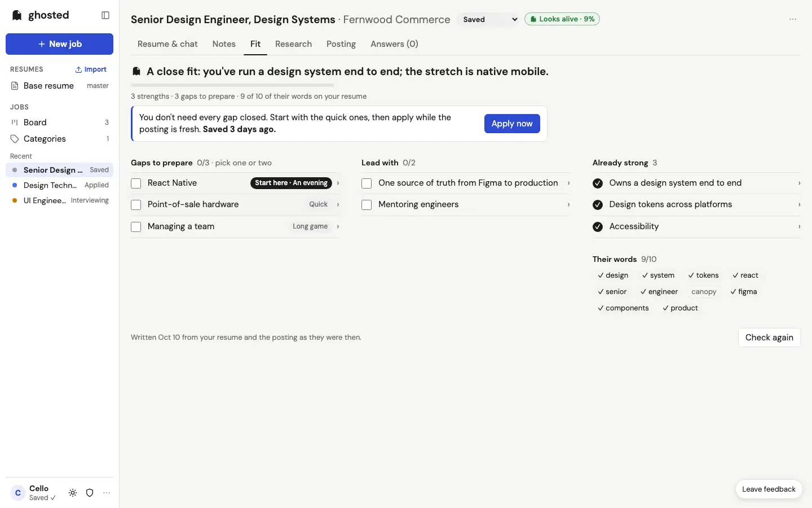
Task: Expand Point-of-sale hardware chevron
Action: point(338,204)
